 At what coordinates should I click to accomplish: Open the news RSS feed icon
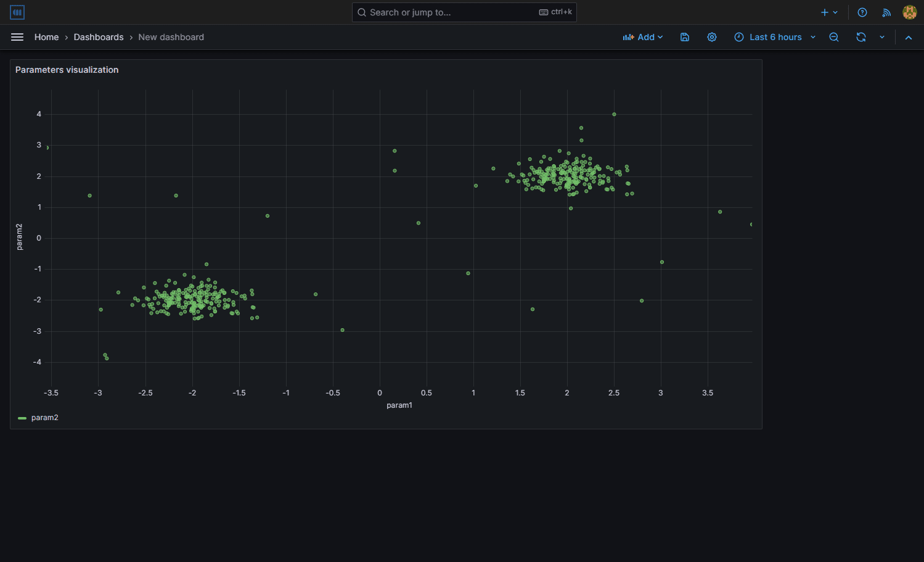click(886, 12)
